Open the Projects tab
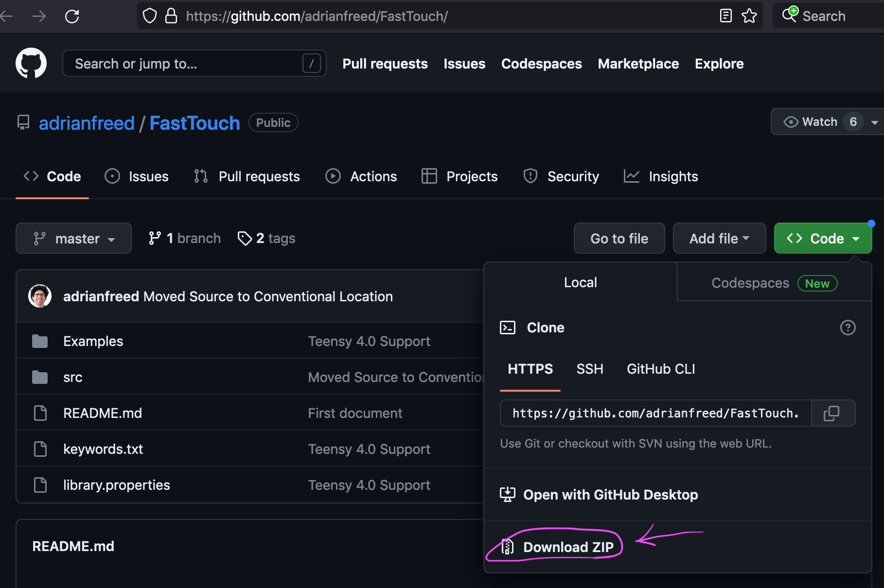 460,176
